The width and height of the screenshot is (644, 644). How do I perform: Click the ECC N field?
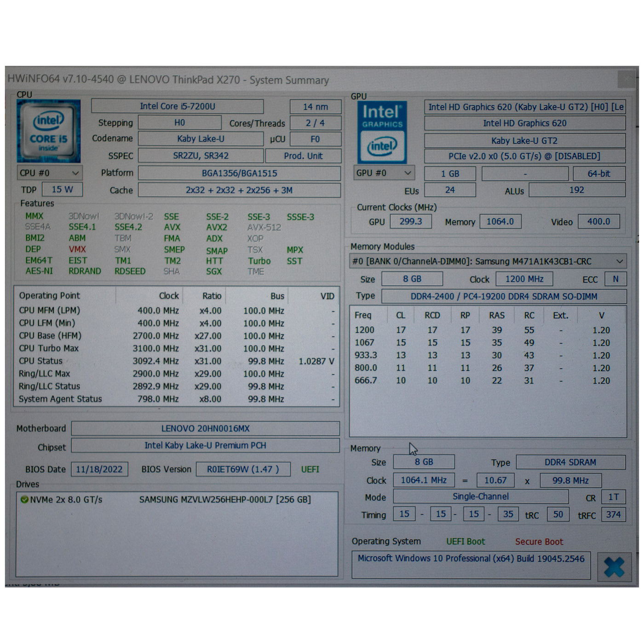pyautogui.click(x=615, y=279)
